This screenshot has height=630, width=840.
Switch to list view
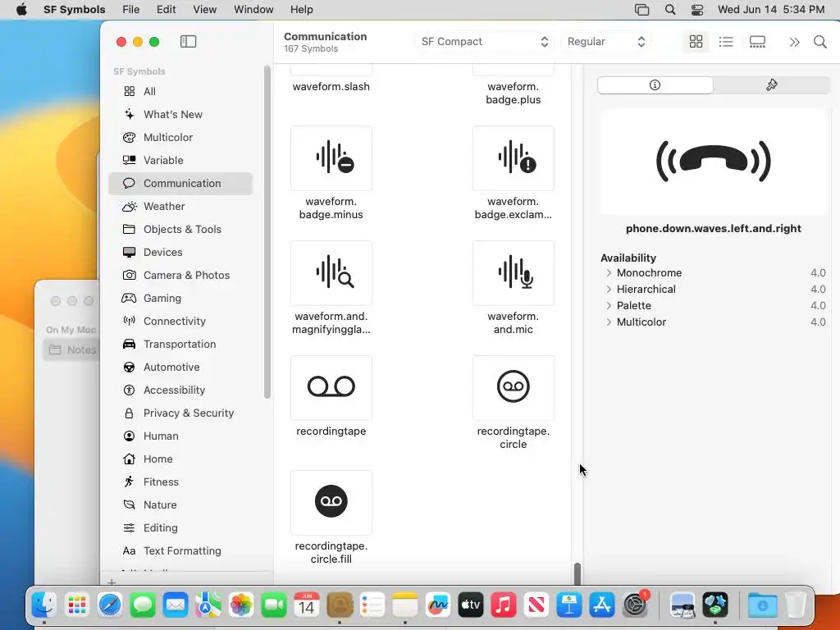click(726, 41)
